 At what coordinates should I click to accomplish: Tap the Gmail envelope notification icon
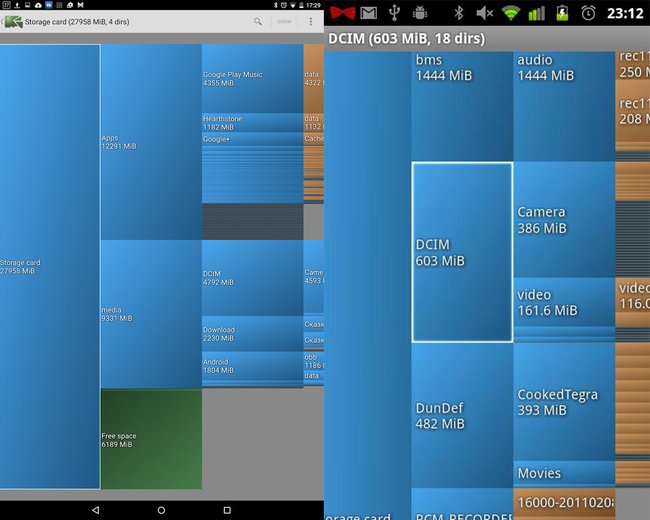[x=369, y=13]
